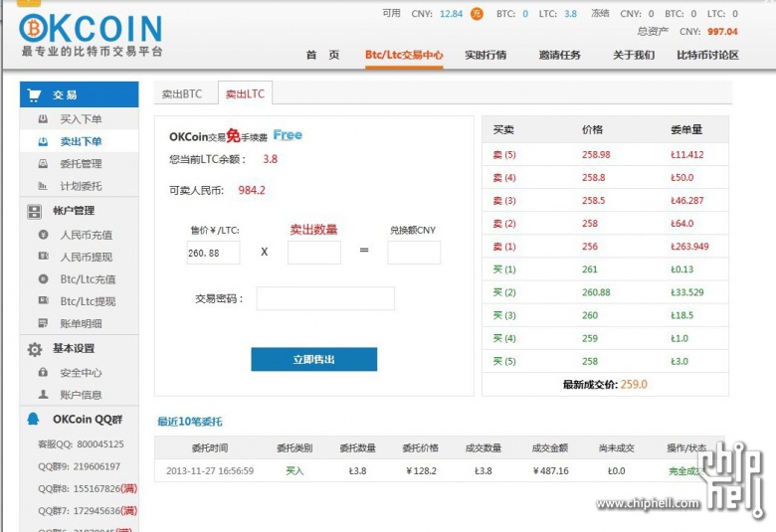The width and height of the screenshot is (776, 532).
Task: Select buy order 买(3) price 260
Action: pos(605,315)
